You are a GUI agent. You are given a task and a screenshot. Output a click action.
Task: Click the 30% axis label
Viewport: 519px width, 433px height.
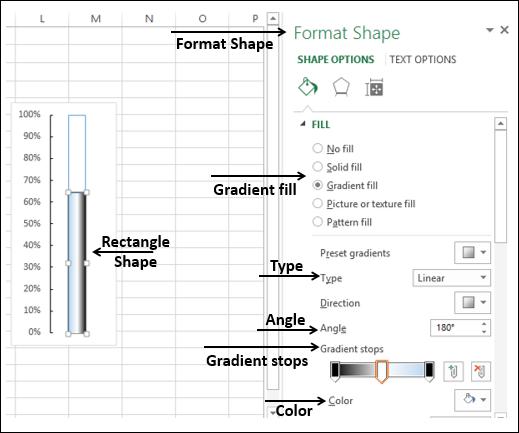tap(32, 267)
